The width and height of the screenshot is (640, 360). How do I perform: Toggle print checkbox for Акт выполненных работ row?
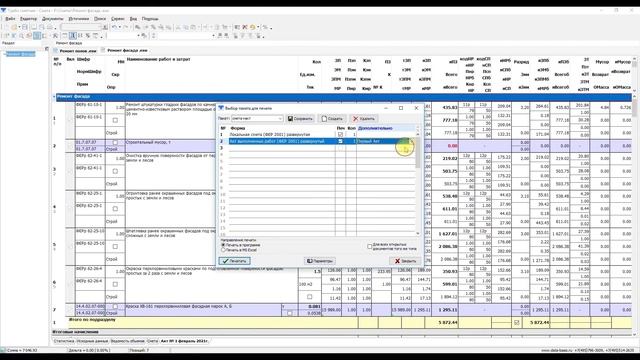(340, 141)
